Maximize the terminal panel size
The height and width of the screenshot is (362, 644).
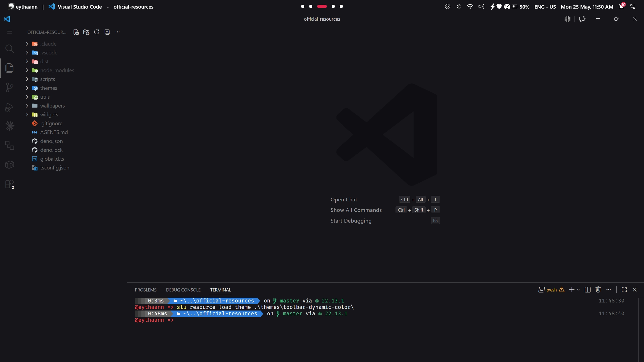[x=624, y=290]
